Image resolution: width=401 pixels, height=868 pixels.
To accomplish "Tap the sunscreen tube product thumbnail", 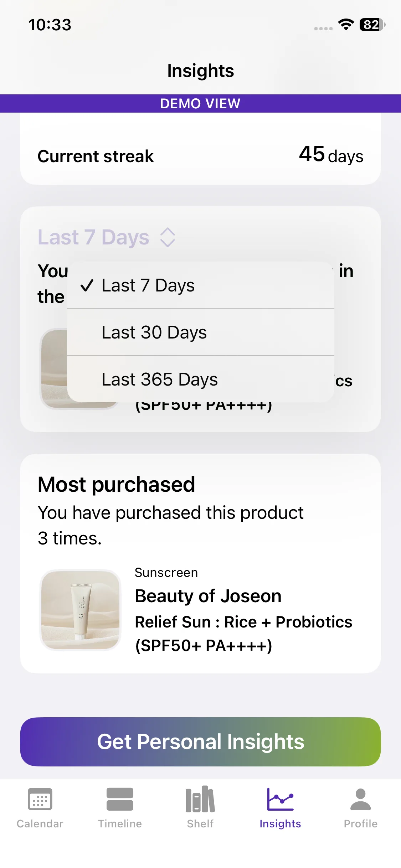I will coord(81,610).
